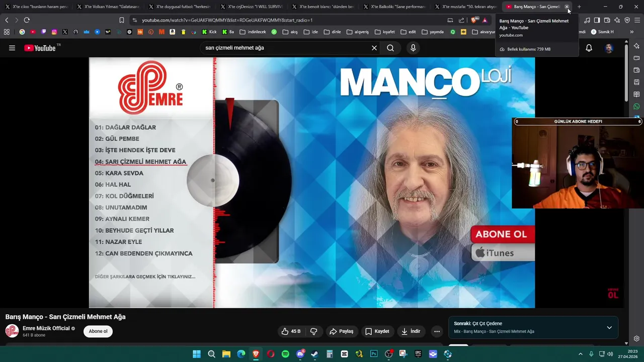The image size is (644, 362).
Task: Clear the search box with the X
Action: (x=374, y=48)
